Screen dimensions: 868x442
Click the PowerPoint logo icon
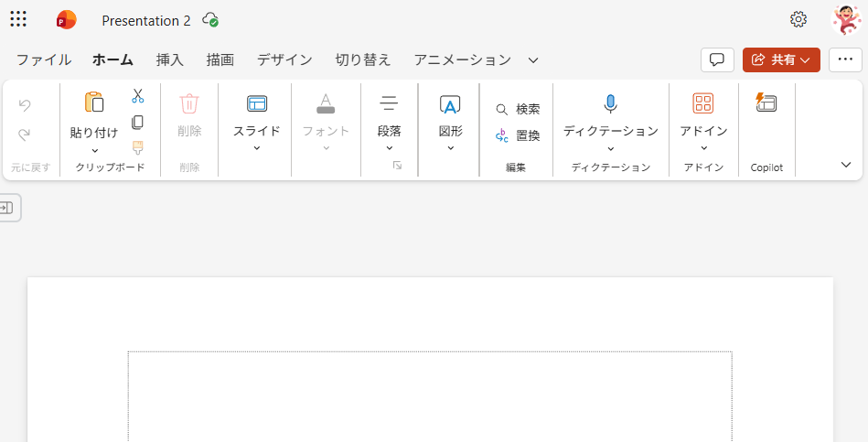point(66,20)
